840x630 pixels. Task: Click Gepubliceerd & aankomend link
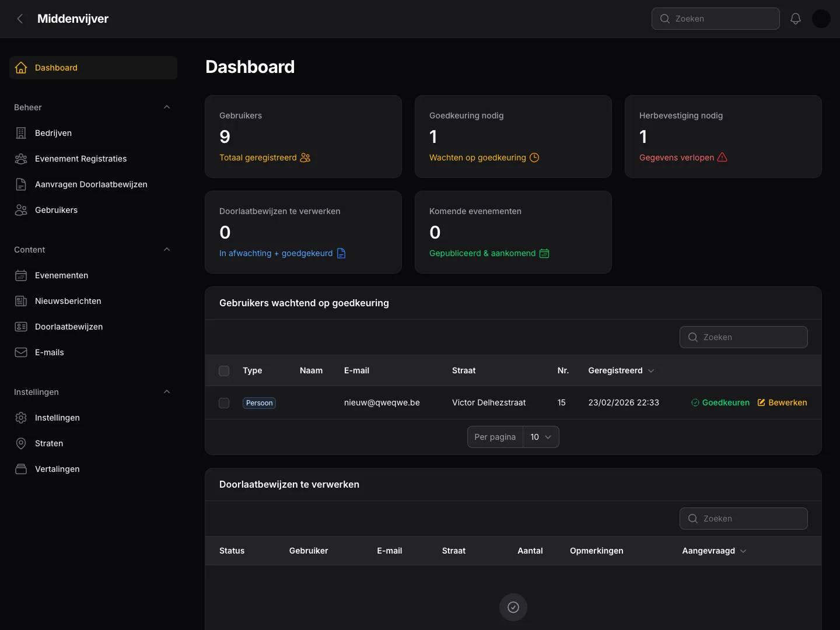[x=489, y=253]
